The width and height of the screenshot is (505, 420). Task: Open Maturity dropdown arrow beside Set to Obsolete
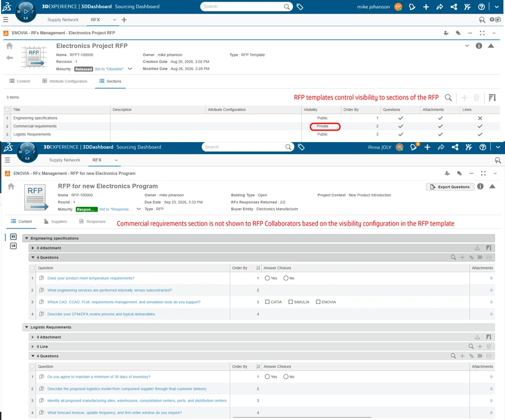130,68
